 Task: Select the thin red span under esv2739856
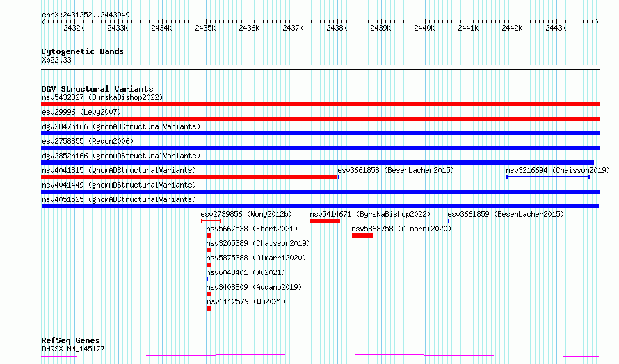[211, 221]
